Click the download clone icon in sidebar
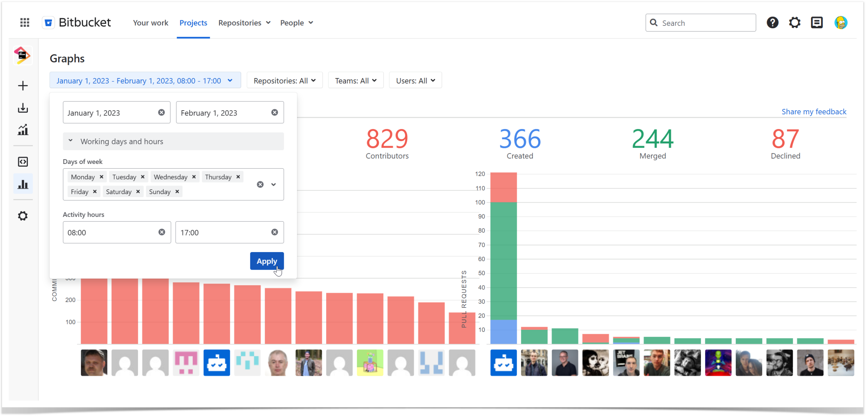Image resolution: width=868 pixels, height=417 pixels. [x=23, y=108]
